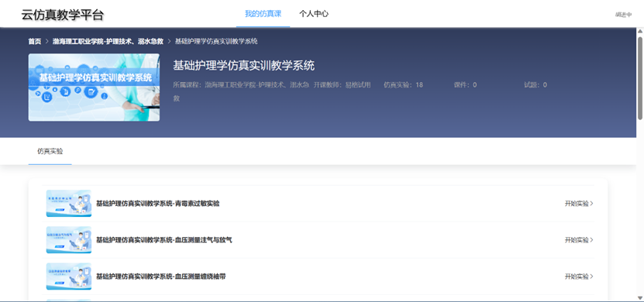The width and height of the screenshot is (644, 302).
Task: Click the scrollbar down arrow
Action: point(640,297)
